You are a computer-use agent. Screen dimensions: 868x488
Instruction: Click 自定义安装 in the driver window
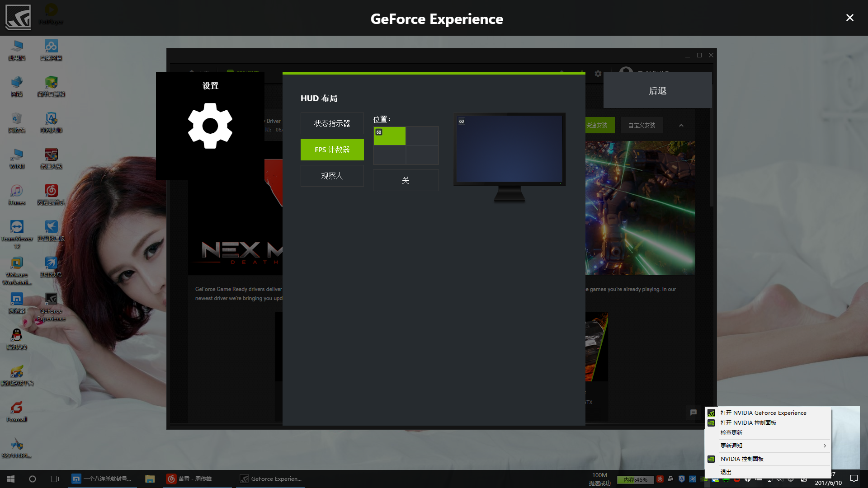click(x=642, y=125)
